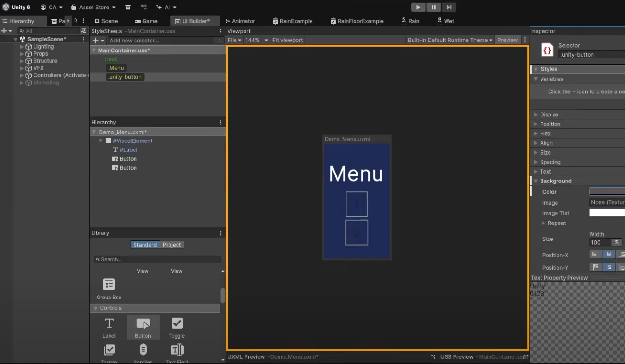Click the Image Tint color swatch
The image size is (625, 364).
tap(607, 213)
